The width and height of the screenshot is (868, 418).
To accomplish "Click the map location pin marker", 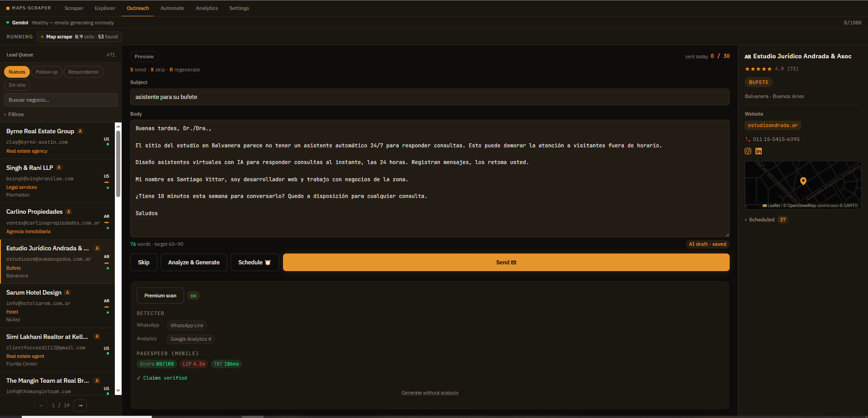I will coord(803,181).
